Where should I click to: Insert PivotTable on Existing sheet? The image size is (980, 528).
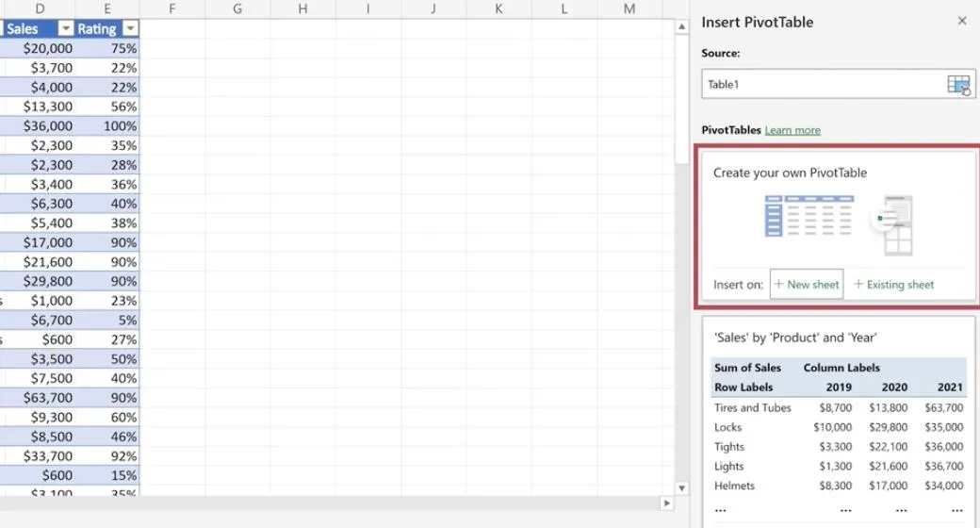click(893, 285)
